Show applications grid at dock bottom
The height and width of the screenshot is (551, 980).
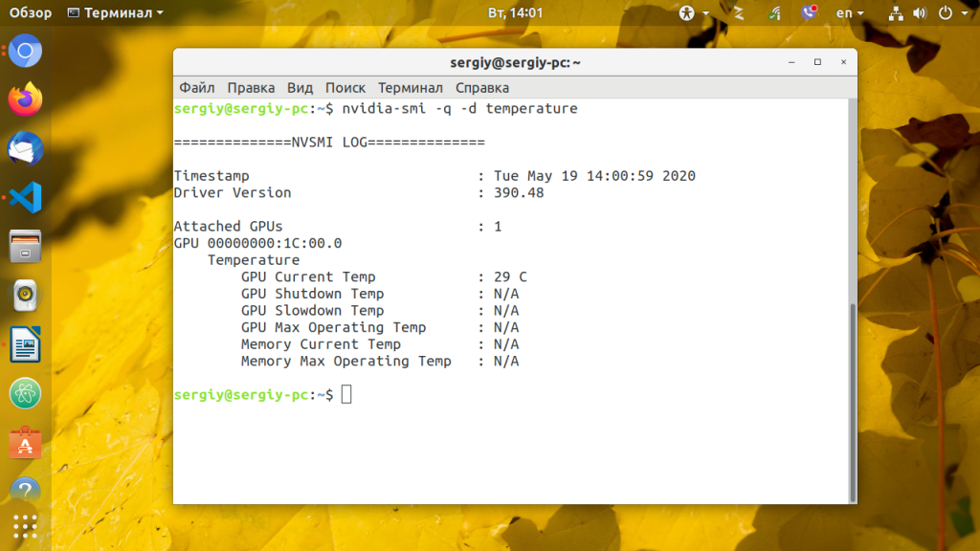[25, 527]
